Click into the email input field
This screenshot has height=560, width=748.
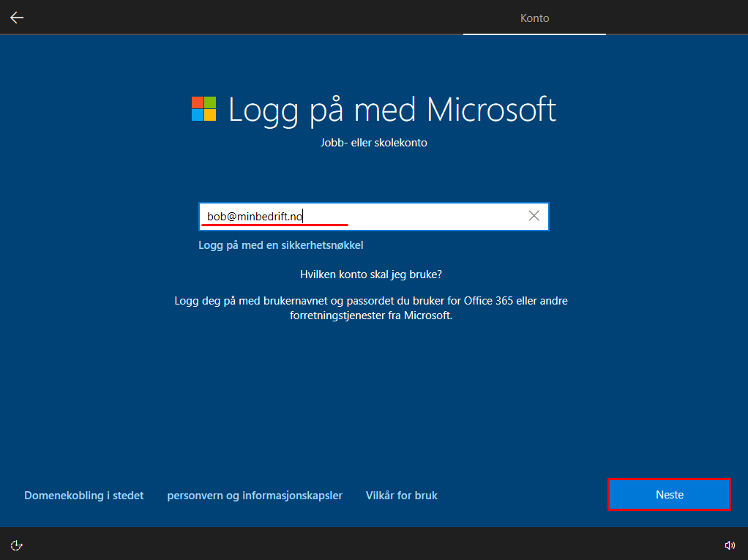tap(373, 217)
